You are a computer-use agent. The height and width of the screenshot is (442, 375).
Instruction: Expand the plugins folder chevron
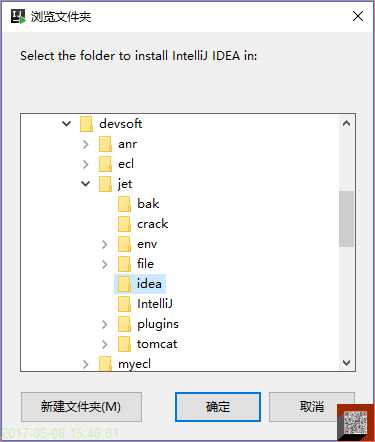point(105,324)
